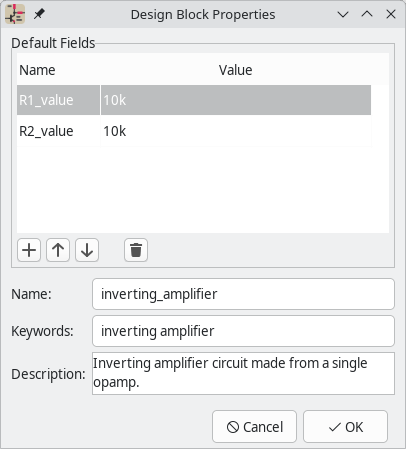Select the R1_value name cell

pyautogui.click(x=58, y=100)
